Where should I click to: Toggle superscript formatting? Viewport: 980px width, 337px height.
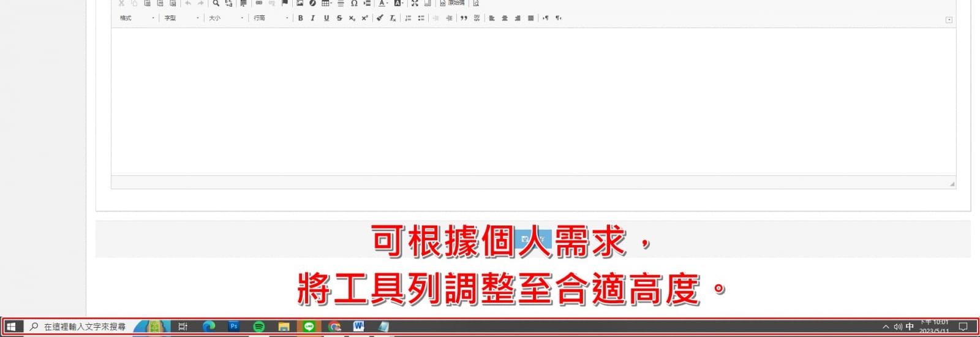point(365,18)
